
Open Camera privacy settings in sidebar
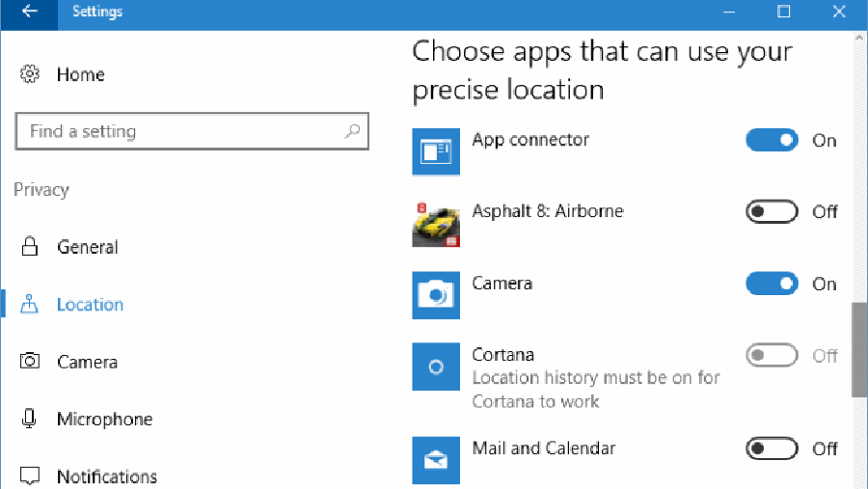(x=87, y=363)
